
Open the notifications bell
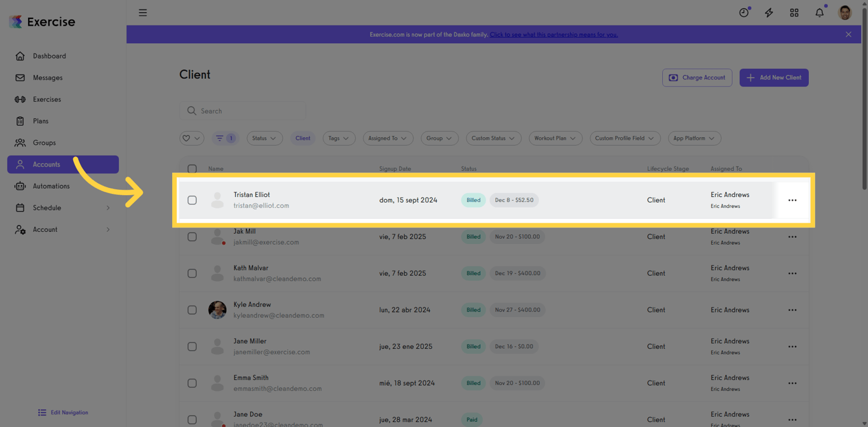[x=819, y=12]
